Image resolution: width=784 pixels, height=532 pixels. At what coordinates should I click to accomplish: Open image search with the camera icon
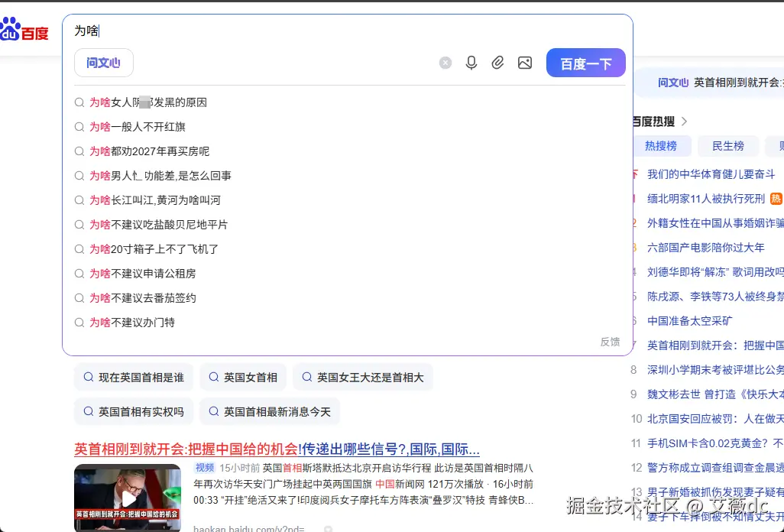pos(525,63)
